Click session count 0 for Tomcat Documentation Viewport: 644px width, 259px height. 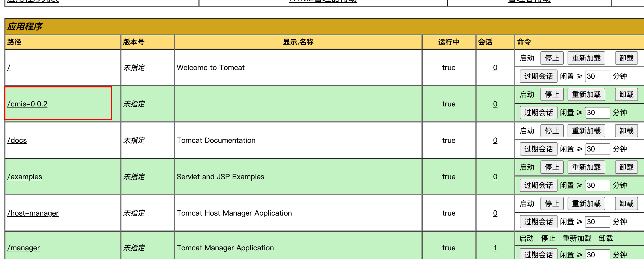click(x=495, y=140)
